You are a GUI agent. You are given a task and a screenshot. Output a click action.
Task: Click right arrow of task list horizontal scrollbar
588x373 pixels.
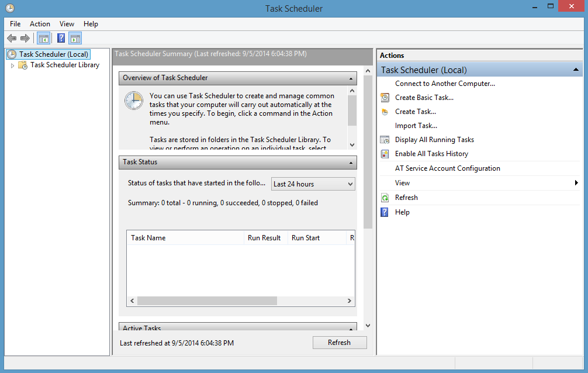(x=349, y=301)
